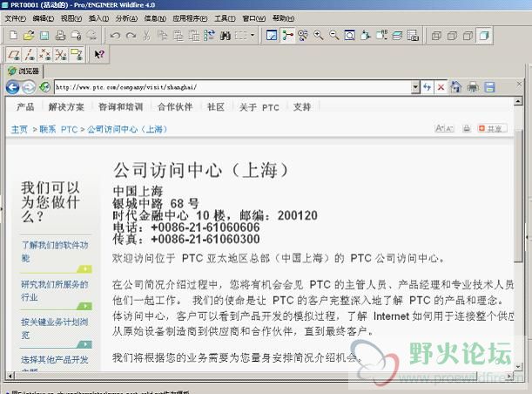Click the Paste Special icon

point(194,36)
